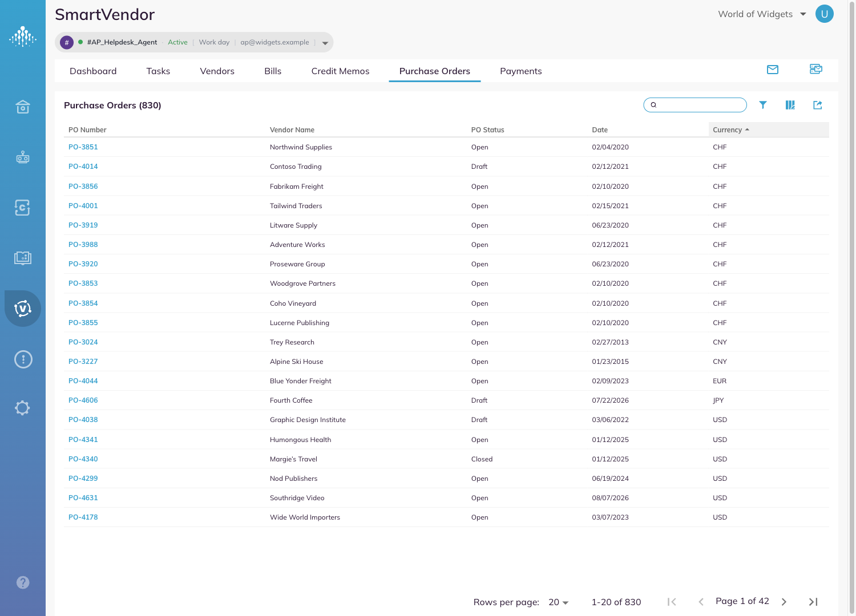
Task: Open the mail envelope icon
Action: 773,70
